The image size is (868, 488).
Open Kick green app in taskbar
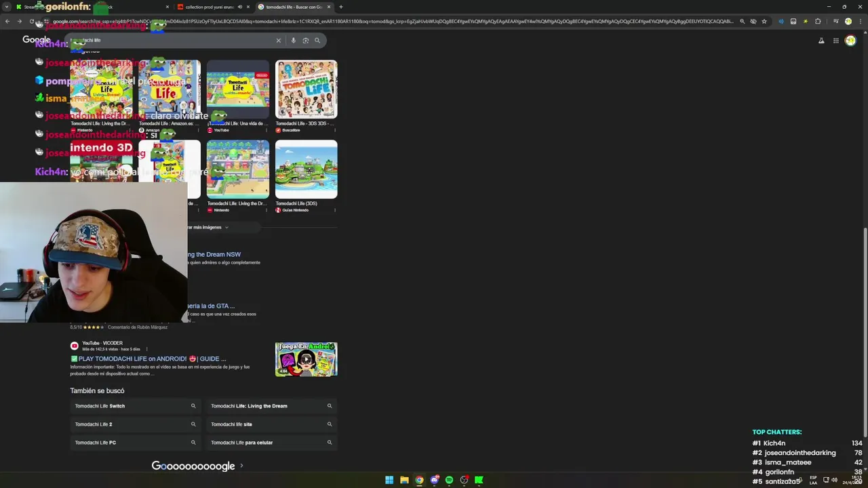[479, 480]
